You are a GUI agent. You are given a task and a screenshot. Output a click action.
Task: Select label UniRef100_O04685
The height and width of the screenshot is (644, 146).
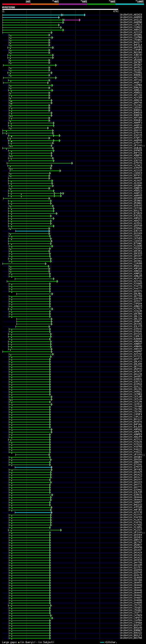click(x=131, y=603)
